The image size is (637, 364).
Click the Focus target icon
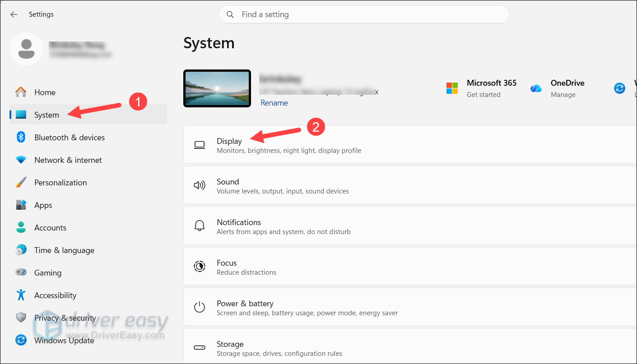pos(200,266)
